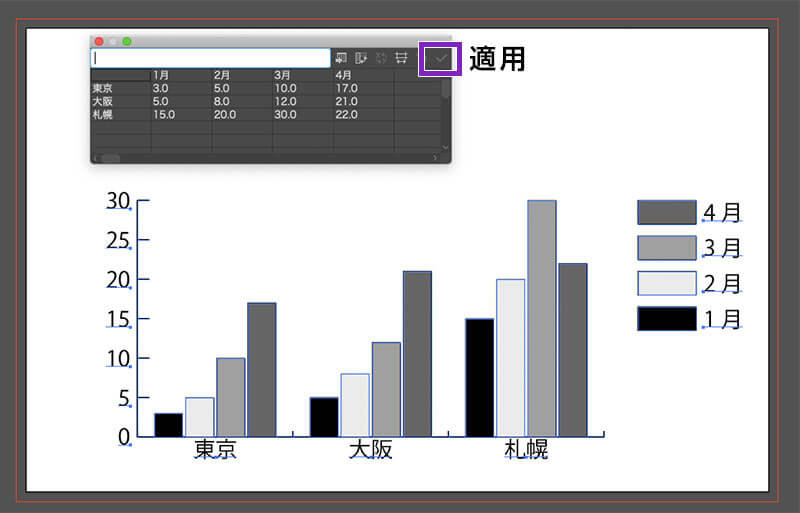This screenshot has height=513, width=800.
Task: Click the data table horizontal scrollbar thumb
Action: (110, 158)
